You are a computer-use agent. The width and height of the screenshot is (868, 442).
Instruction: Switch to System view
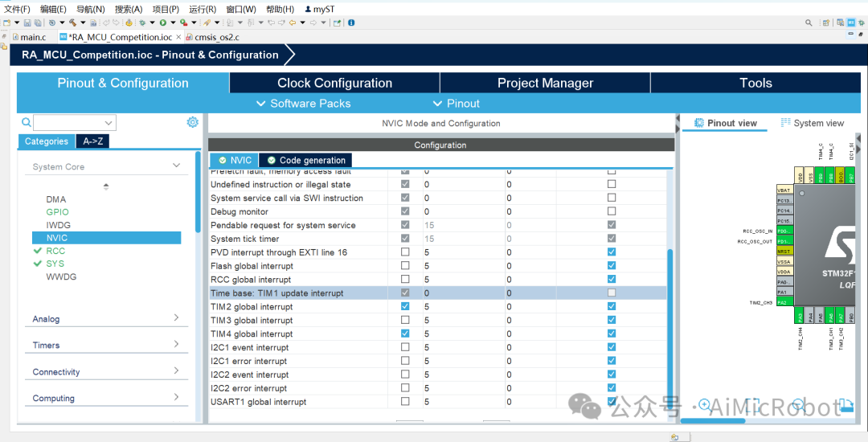812,123
